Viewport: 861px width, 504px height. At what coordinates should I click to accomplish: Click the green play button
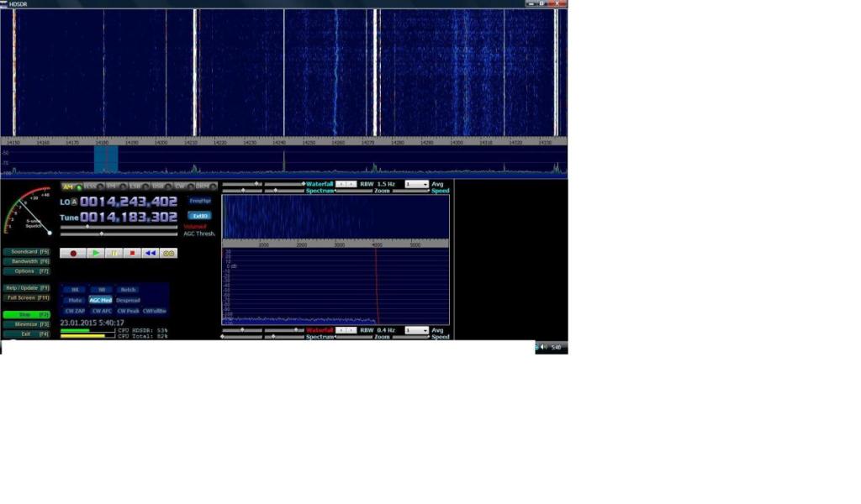coord(95,253)
